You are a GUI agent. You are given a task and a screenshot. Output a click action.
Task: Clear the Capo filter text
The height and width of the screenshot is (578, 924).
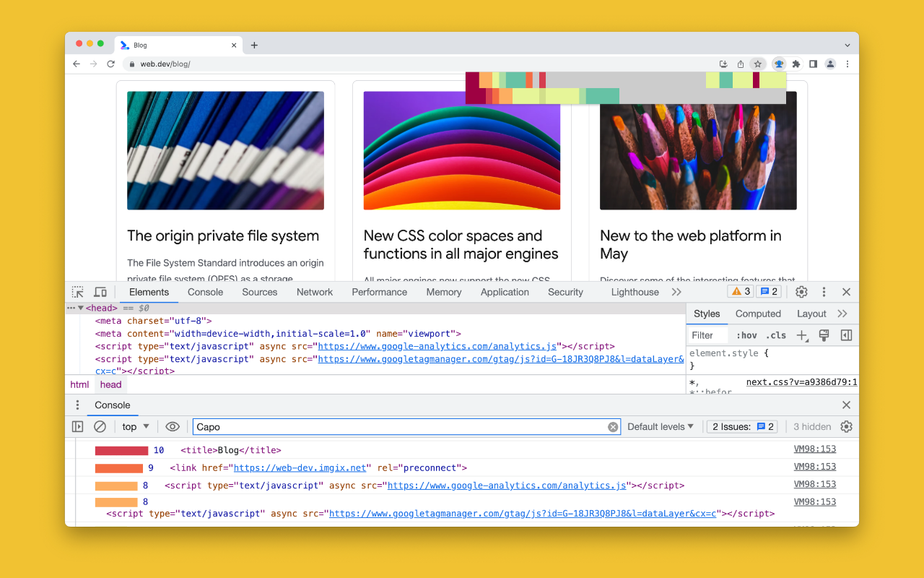tap(613, 427)
